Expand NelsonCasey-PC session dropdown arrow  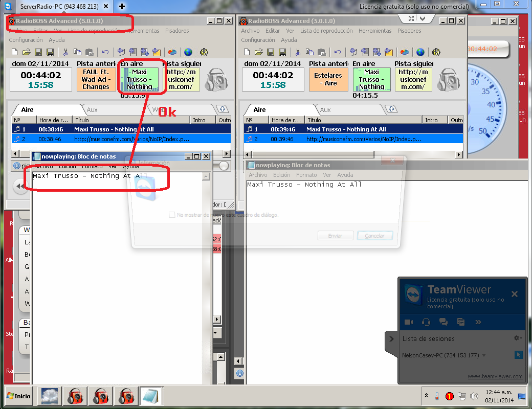(x=484, y=355)
